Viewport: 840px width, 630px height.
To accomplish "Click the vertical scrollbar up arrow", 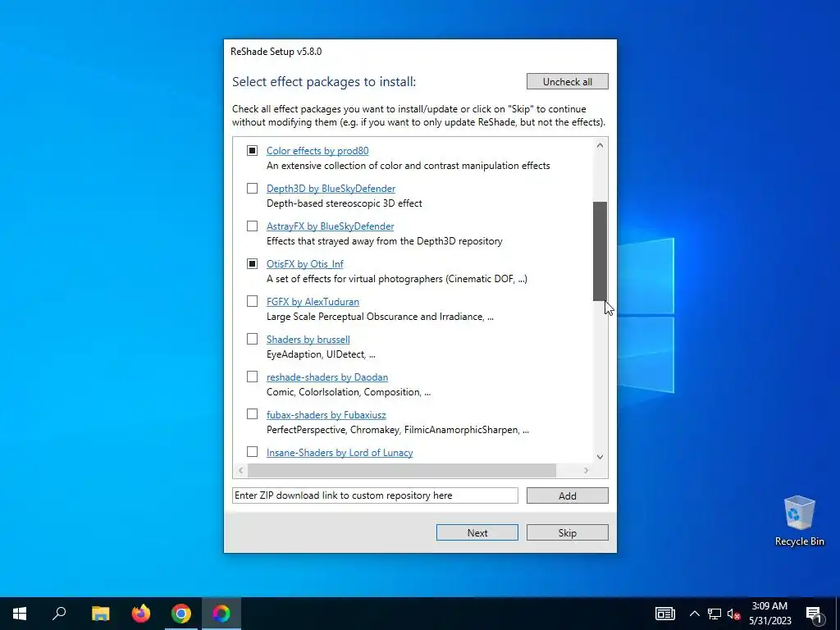I will point(600,145).
